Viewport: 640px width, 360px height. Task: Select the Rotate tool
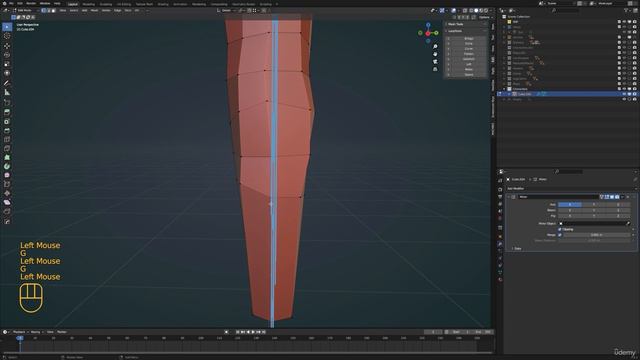pyautogui.click(x=7, y=55)
